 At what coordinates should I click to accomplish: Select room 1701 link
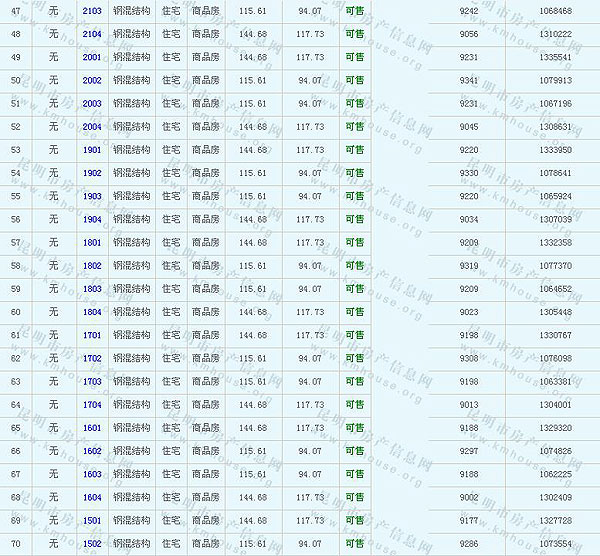coord(92,335)
